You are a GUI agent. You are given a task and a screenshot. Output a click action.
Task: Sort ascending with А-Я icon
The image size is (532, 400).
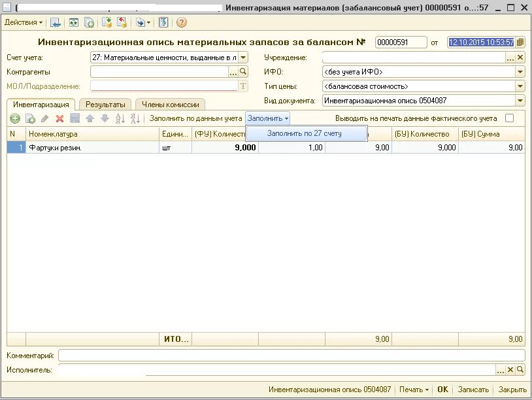click(120, 118)
